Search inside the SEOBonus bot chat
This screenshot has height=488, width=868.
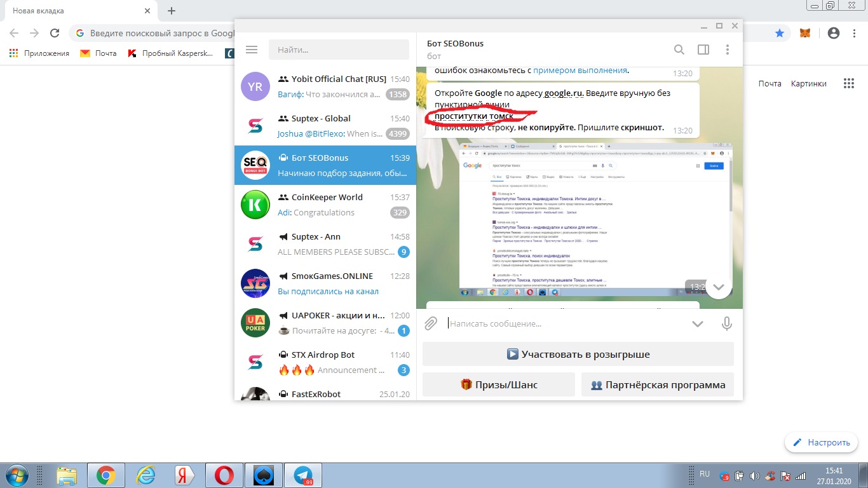[679, 50]
